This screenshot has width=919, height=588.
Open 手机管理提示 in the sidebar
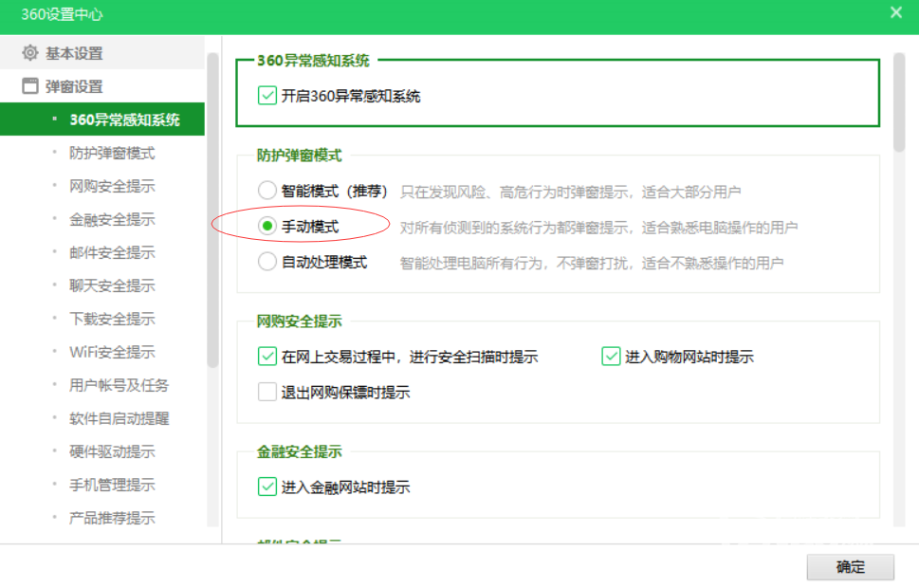coord(112,485)
